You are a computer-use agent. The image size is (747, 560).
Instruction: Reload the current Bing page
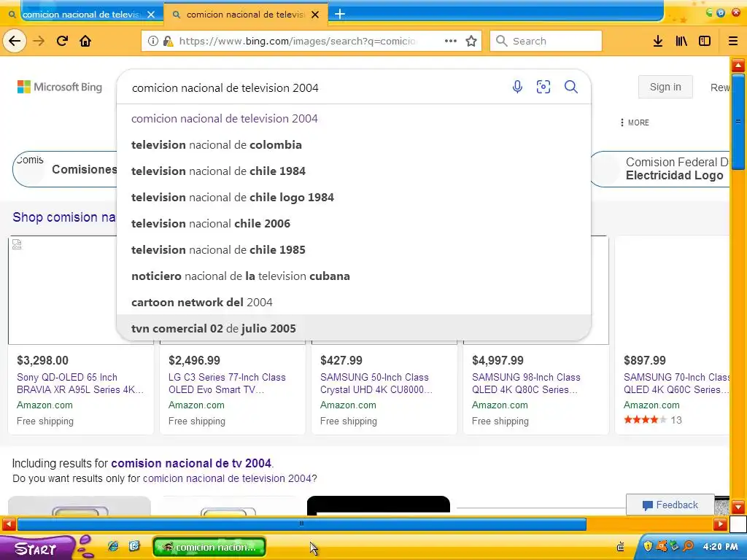click(x=62, y=41)
